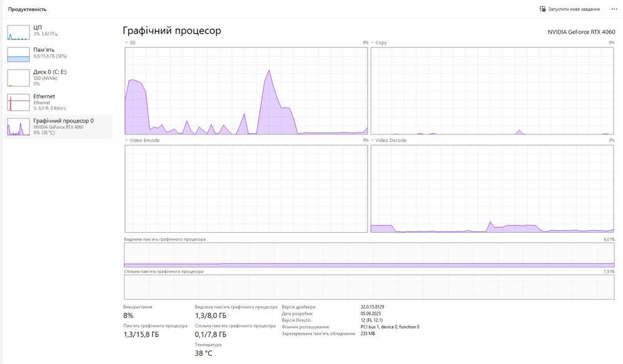Click the NVIDIA GeForce RTX 4060 header label

tap(581, 32)
